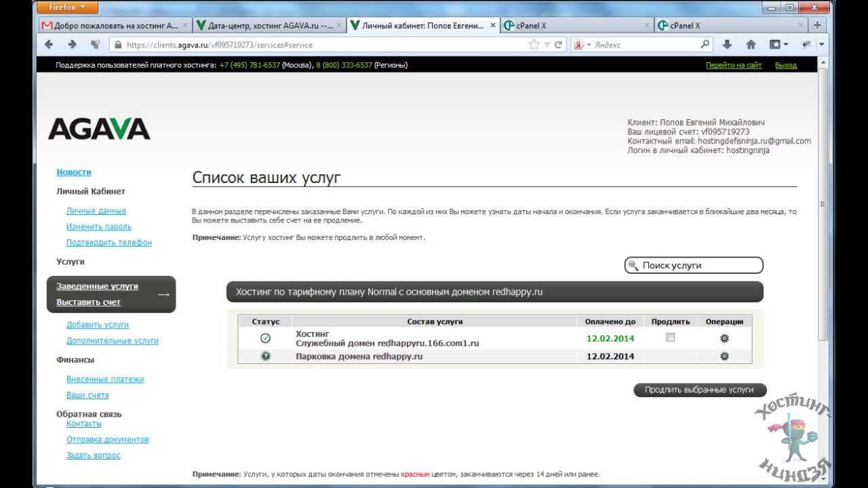Open Внесенные платежи link

coord(105,379)
